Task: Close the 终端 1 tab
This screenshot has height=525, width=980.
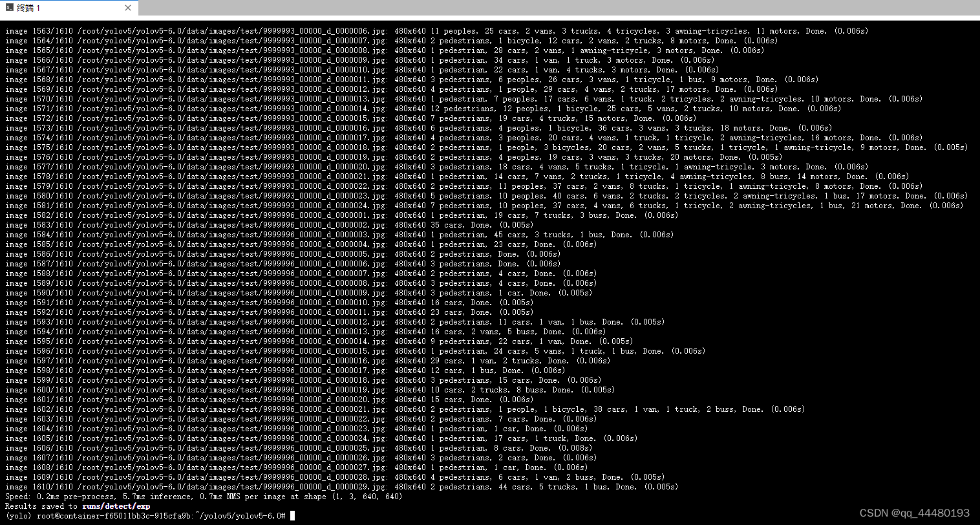Action: pyautogui.click(x=128, y=8)
